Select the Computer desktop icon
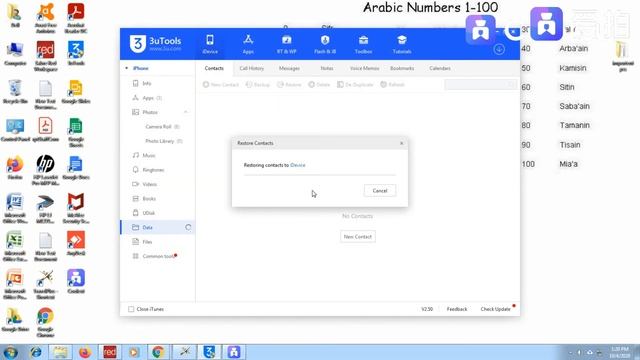The height and width of the screenshot is (360, 640). click(x=15, y=53)
